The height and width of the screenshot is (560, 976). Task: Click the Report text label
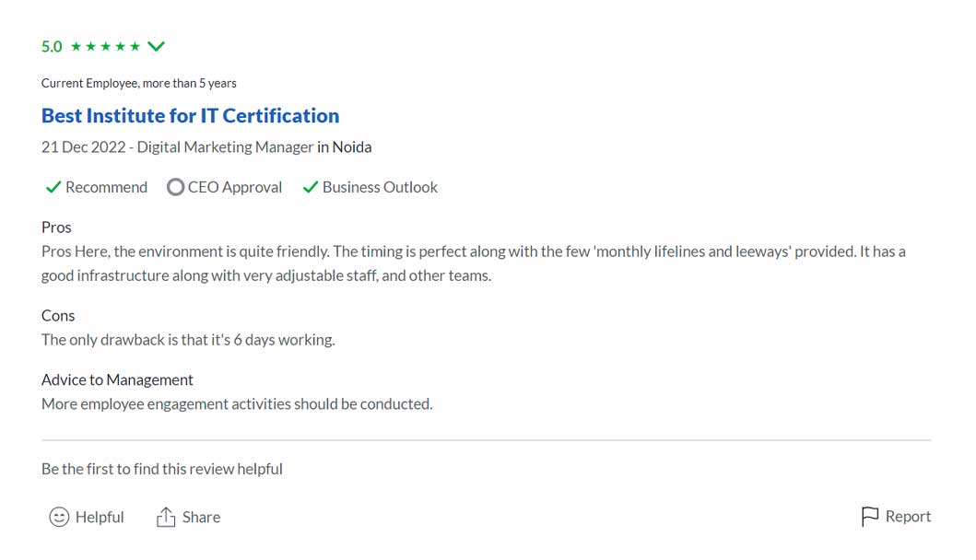(x=908, y=517)
